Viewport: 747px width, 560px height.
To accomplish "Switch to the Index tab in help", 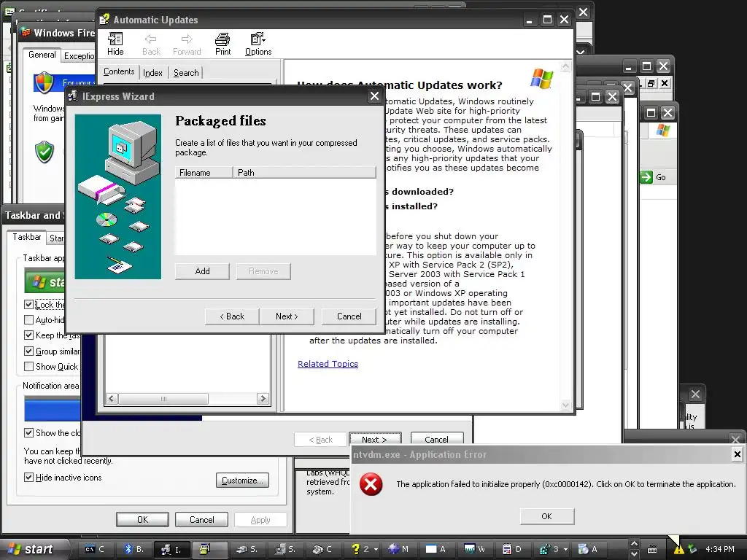I will [x=152, y=73].
